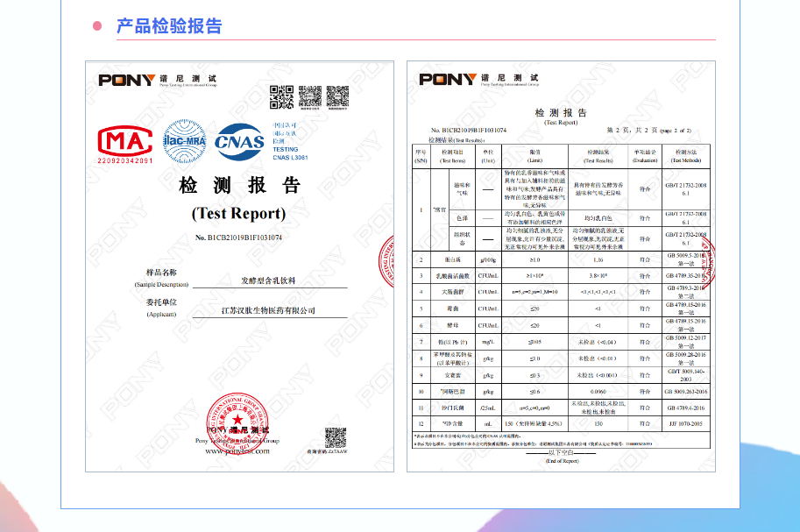800x532 pixels.
Task: Click the 净含量 test item cell
Action: [x=452, y=424]
